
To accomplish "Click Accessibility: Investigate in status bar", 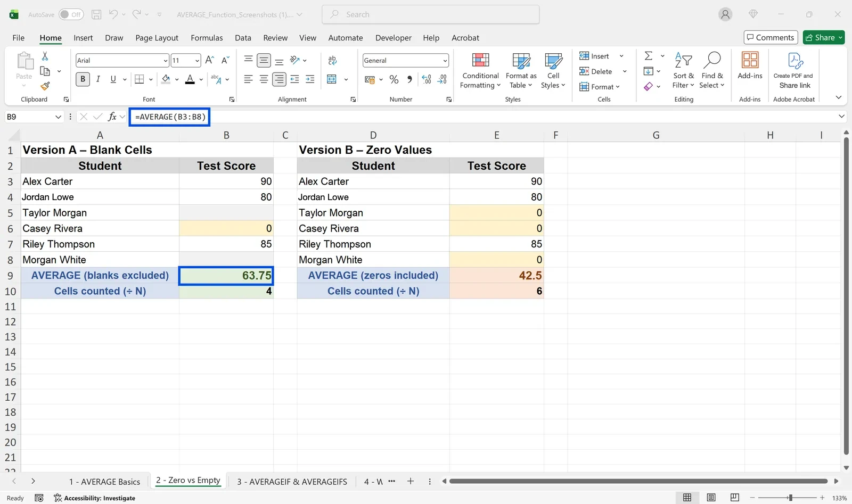I will coord(94,498).
